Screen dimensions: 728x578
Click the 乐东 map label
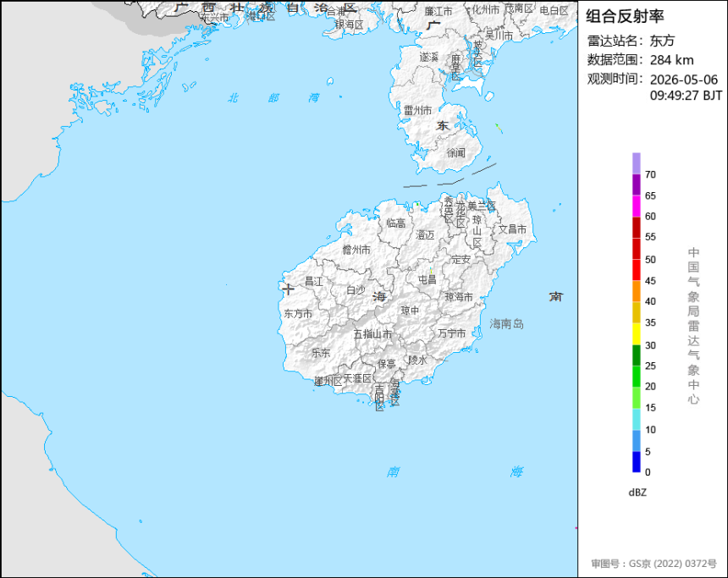(x=321, y=353)
